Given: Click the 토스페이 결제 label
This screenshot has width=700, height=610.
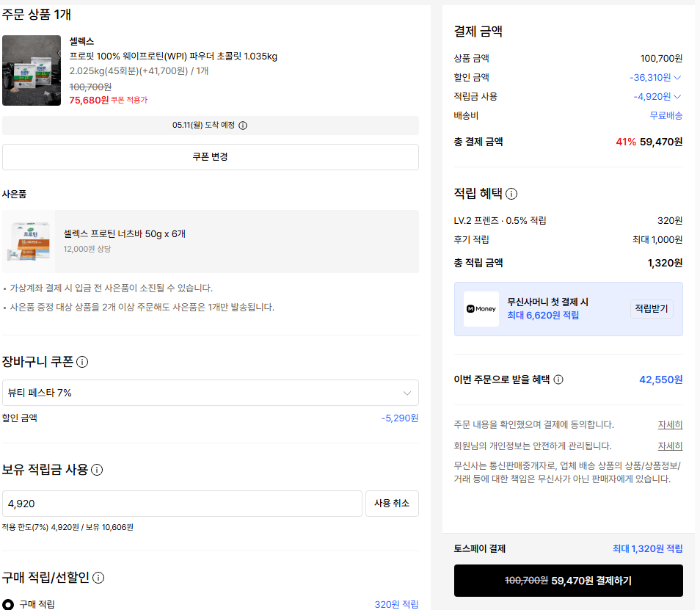Looking at the screenshot, I should tap(479, 549).
